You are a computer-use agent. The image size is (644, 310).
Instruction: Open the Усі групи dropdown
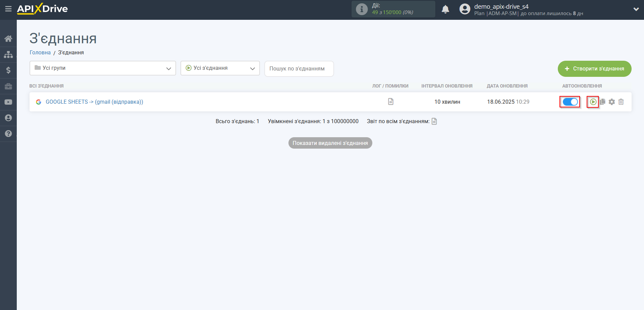point(103,68)
